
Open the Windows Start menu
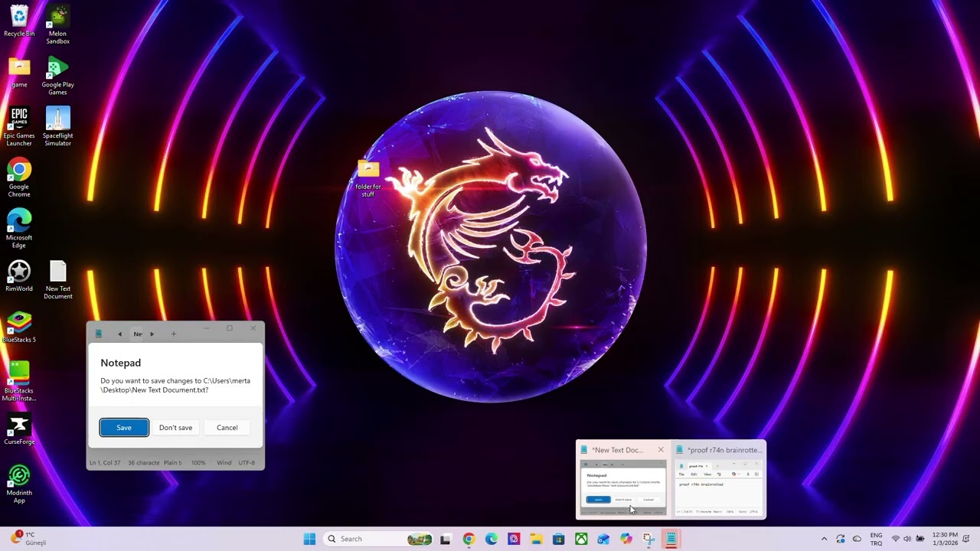click(309, 539)
